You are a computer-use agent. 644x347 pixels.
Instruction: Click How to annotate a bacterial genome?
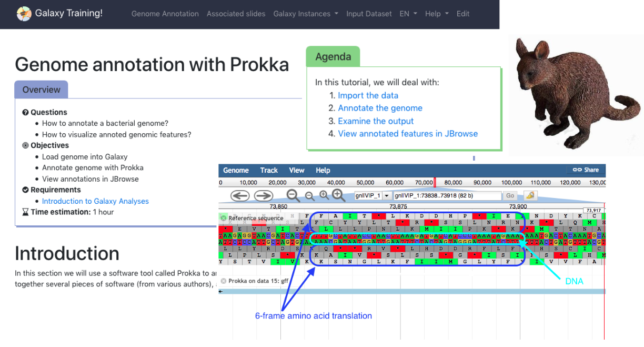pos(105,123)
